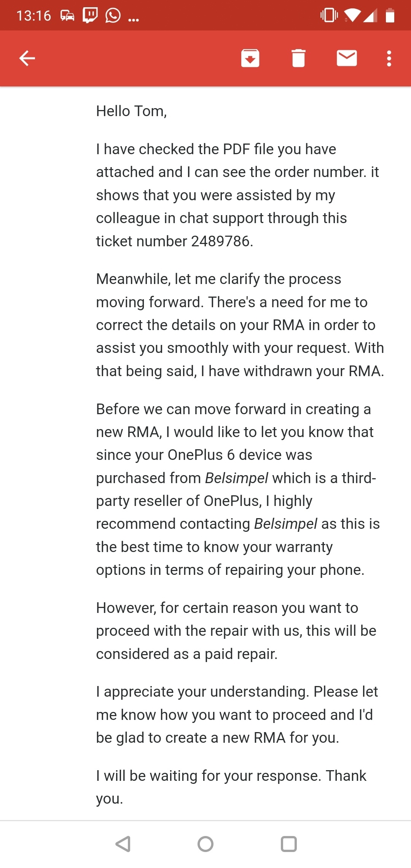The width and height of the screenshot is (411, 868).
Task: Tap the Android home circle button
Action: (x=205, y=844)
